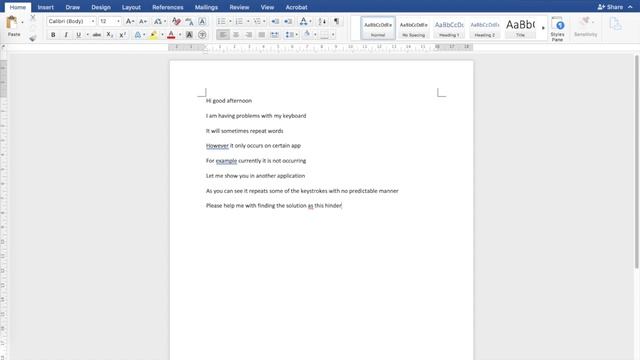
Task: Click the vertical document scrollbar
Action: [637, 162]
